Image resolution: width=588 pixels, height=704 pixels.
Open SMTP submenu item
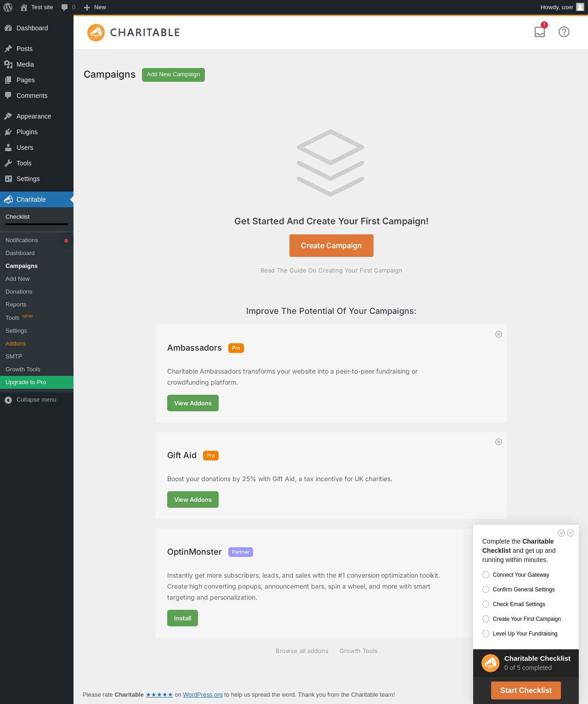tap(37, 356)
